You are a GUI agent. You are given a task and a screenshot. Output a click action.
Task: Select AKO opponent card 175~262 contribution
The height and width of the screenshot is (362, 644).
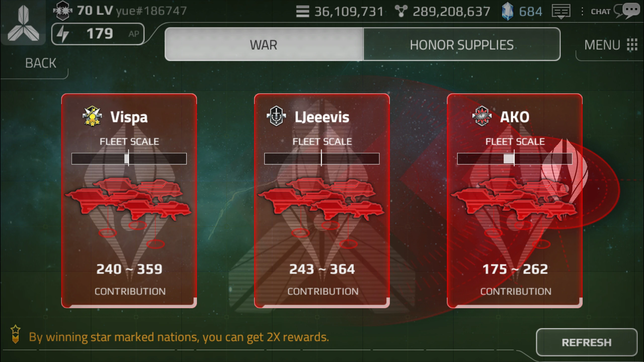pyautogui.click(x=515, y=201)
